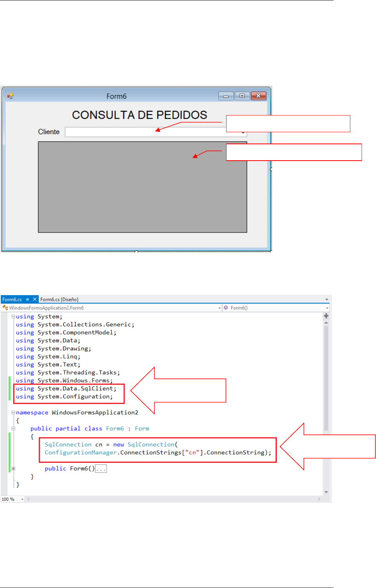Viewport: 376px width, 588px height.
Task: Click the line 'using System.Configuration;'
Action: pyautogui.click(x=64, y=397)
